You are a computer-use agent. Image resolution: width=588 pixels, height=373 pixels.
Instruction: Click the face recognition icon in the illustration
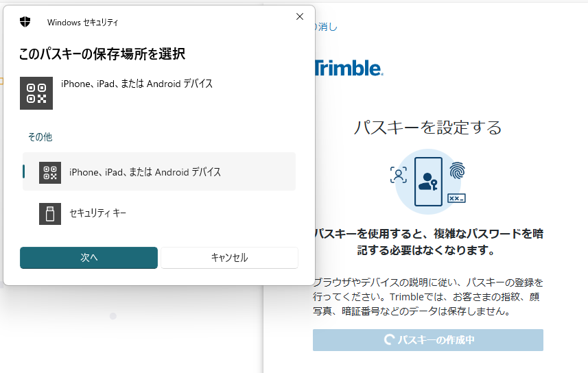(x=398, y=175)
